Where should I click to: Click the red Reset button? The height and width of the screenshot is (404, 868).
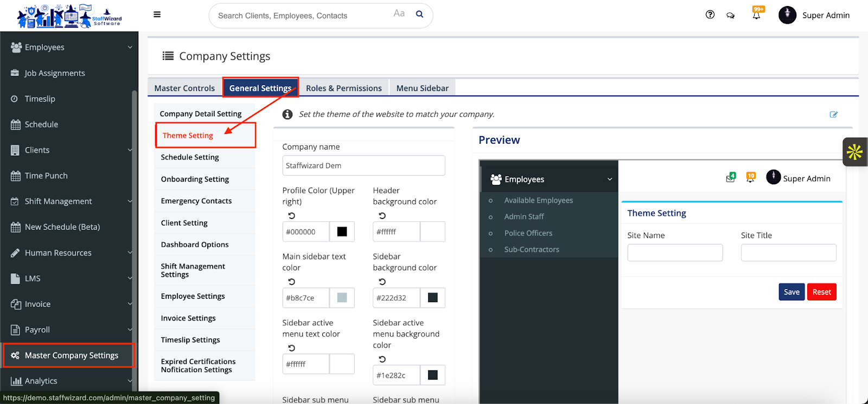point(821,292)
